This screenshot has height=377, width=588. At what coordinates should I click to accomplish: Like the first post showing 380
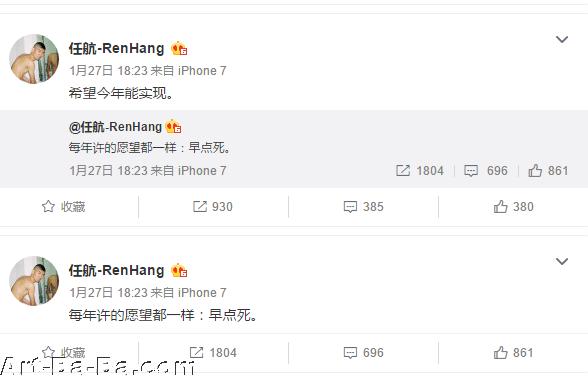click(513, 207)
